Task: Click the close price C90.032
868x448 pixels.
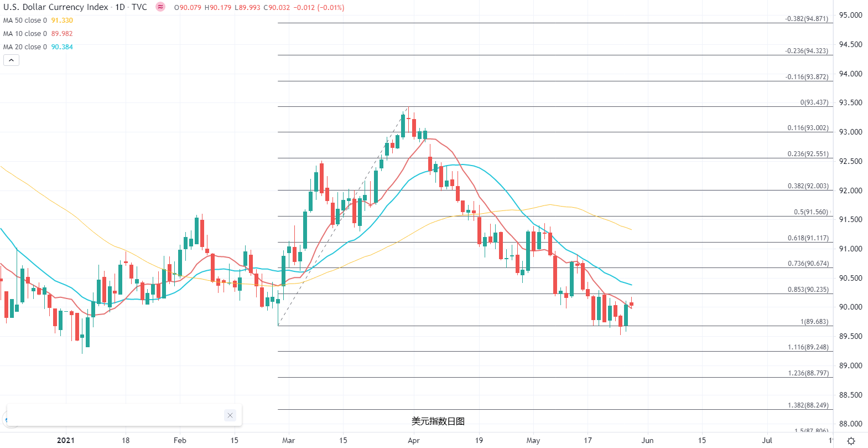Action: [x=277, y=8]
